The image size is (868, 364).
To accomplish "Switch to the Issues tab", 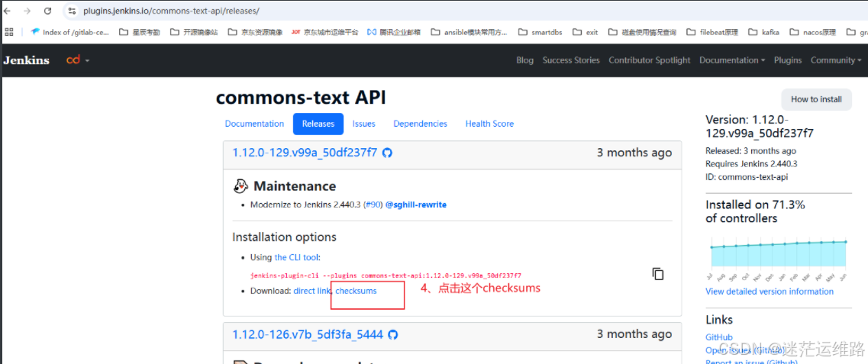I will 363,124.
